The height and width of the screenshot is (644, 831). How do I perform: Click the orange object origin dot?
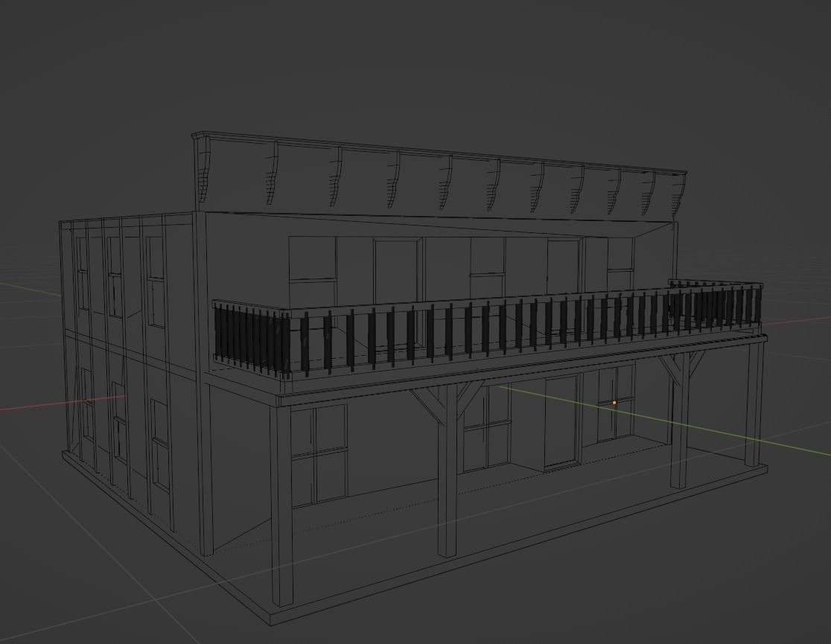pyautogui.click(x=614, y=403)
